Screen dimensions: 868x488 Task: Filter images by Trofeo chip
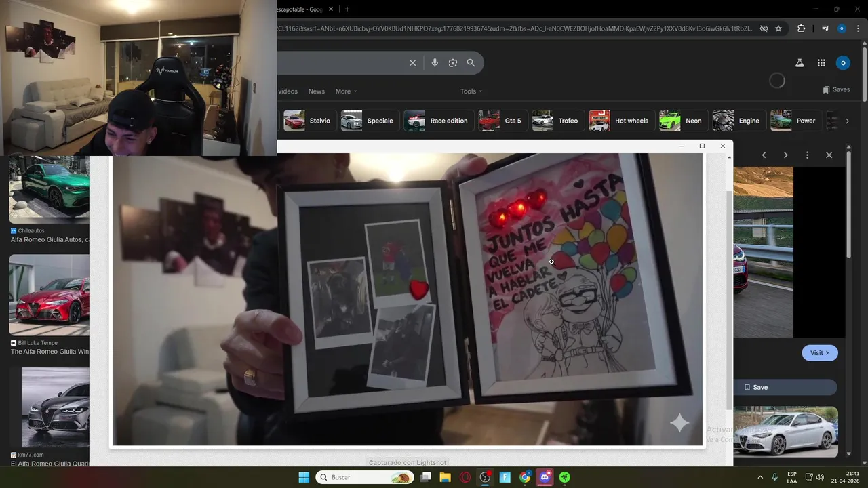click(558, 121)
